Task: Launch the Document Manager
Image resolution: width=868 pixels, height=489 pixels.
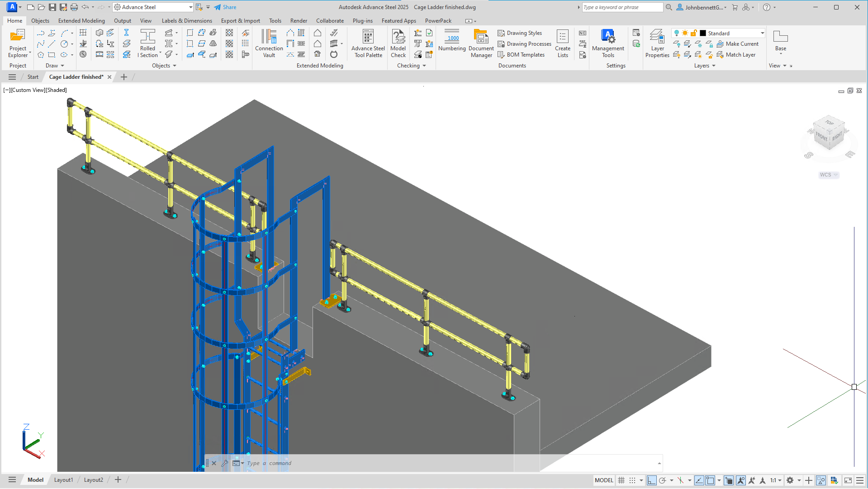Action: (x=481, y=43)
